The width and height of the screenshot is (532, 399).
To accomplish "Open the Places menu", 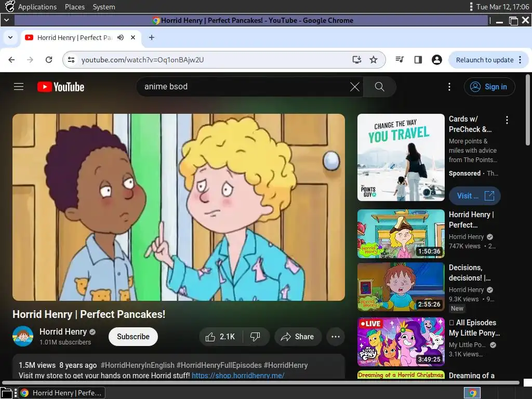I will click(x=75, y=7).
